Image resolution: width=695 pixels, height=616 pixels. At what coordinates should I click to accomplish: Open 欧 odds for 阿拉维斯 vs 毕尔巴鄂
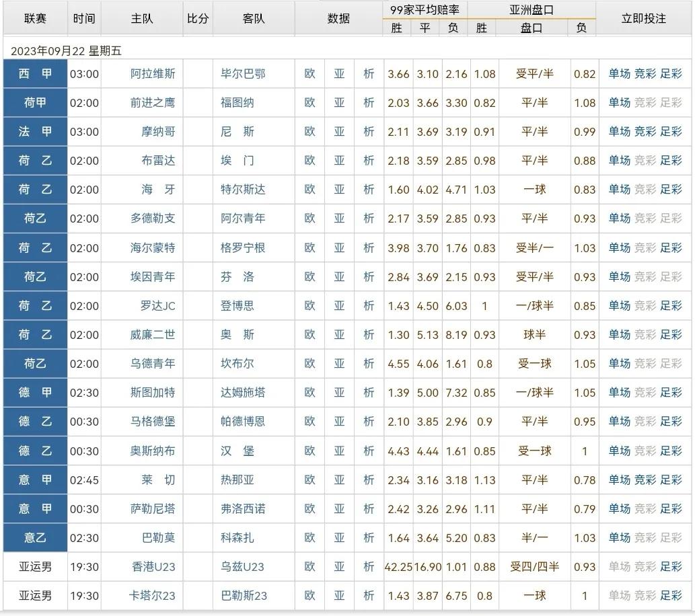tap(309, 74)
